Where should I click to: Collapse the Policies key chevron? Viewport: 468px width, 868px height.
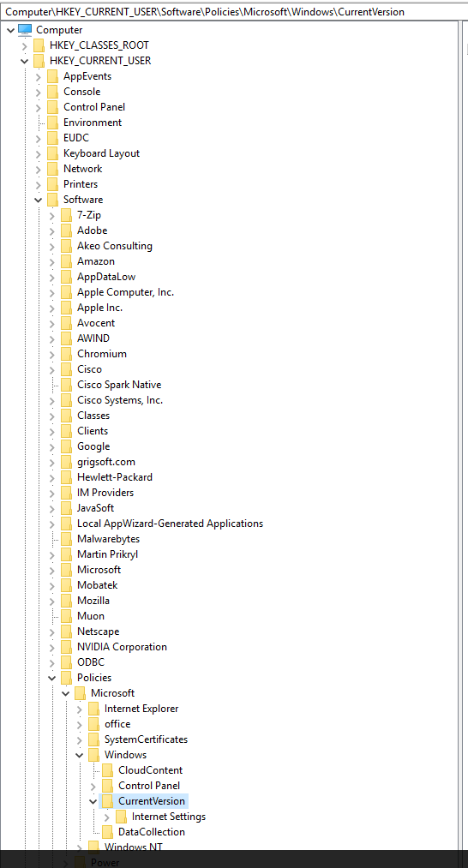pos(52,678)
